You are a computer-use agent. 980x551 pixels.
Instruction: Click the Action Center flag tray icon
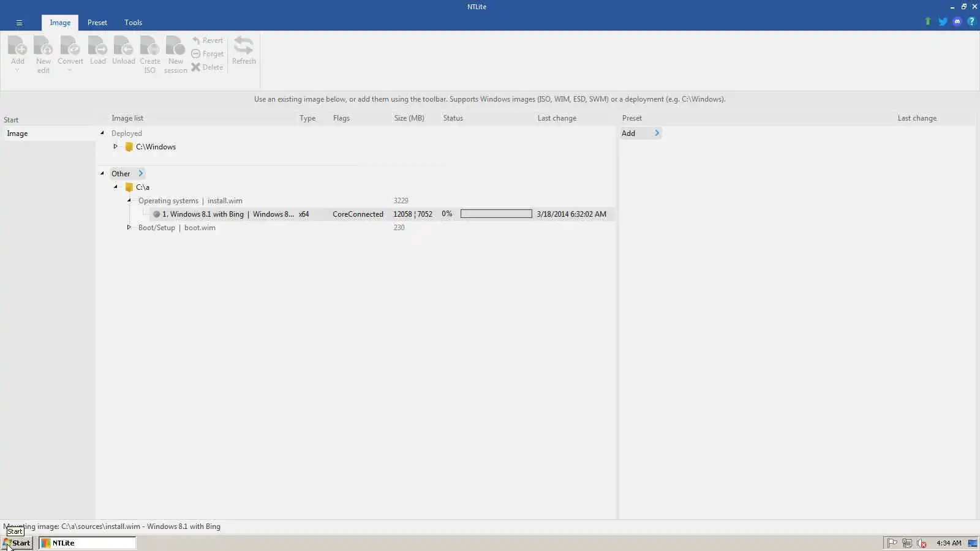coord(892,543)
